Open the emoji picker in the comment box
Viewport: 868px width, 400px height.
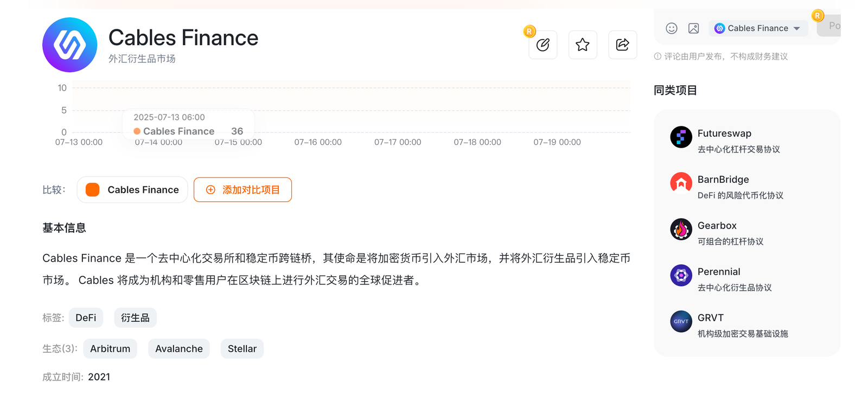tap(672, 28)
